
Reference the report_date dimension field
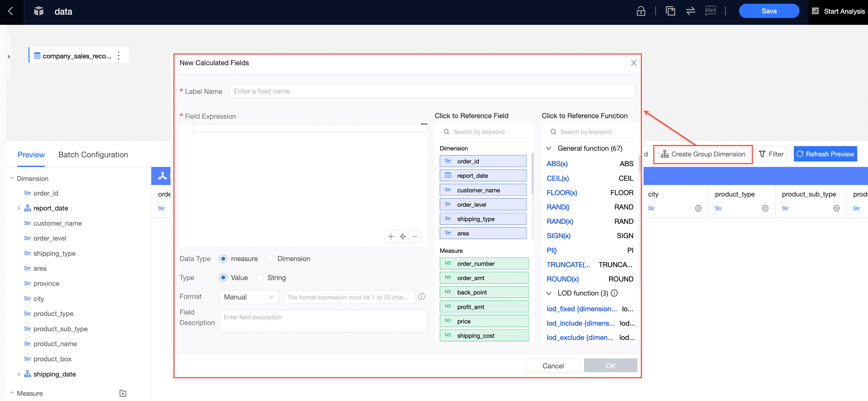[x=483, y=176]
